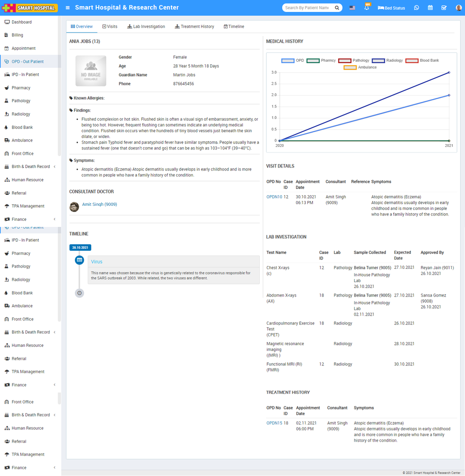
Task: Open WhatsApp chat icon in header
Action: pos(417,8)
